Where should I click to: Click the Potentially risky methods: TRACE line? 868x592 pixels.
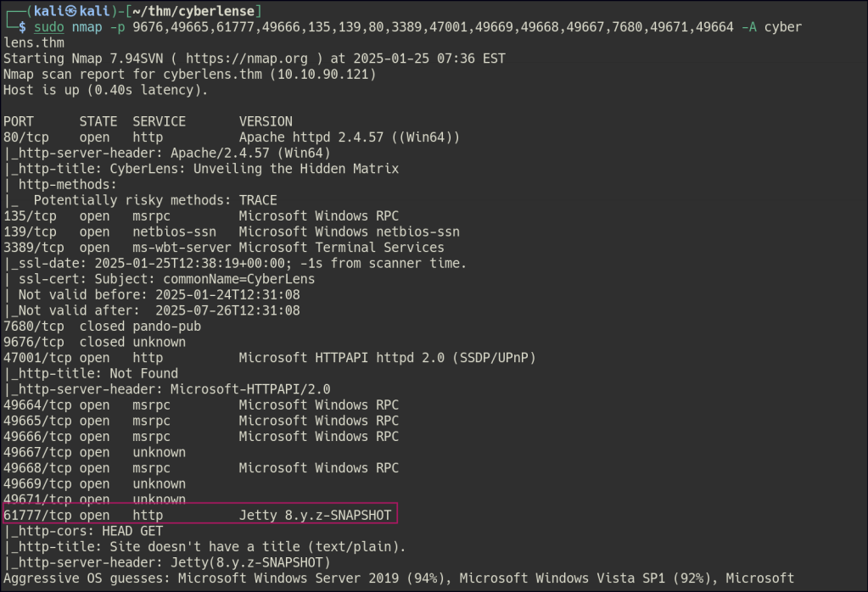click(155, 200)
